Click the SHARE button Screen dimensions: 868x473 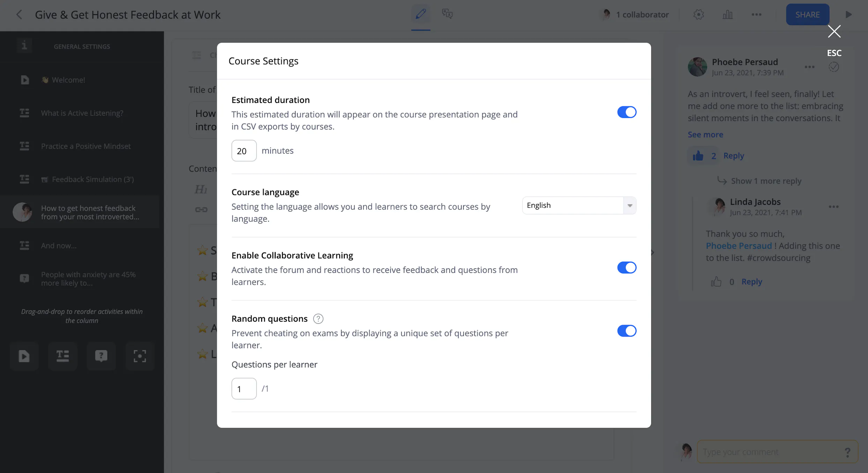pos(807,15)
